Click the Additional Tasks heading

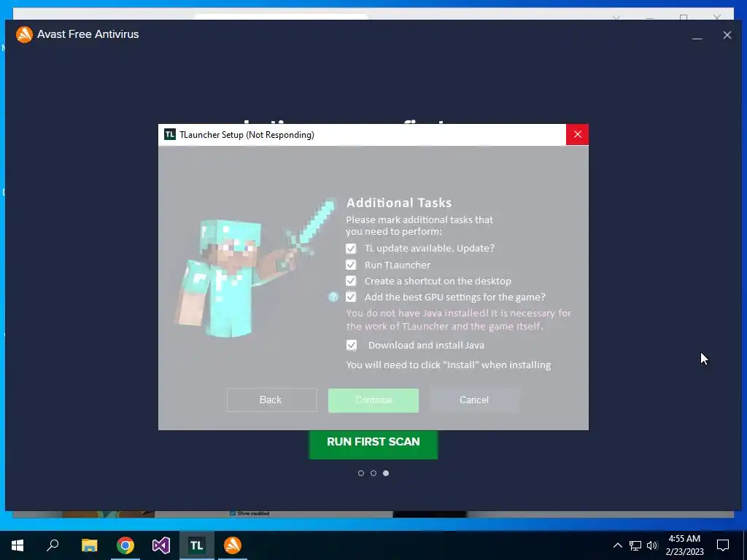[x=399, y=203]
